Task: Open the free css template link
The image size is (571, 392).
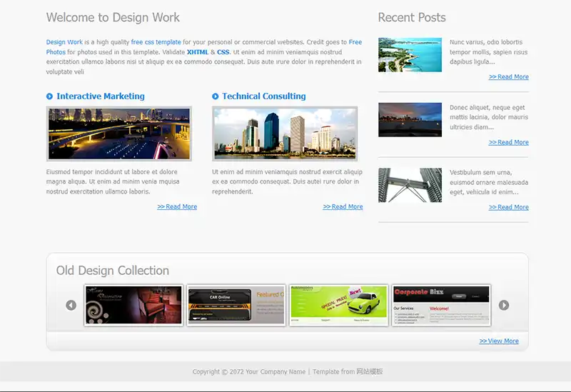Action: [x=156, y=42]
